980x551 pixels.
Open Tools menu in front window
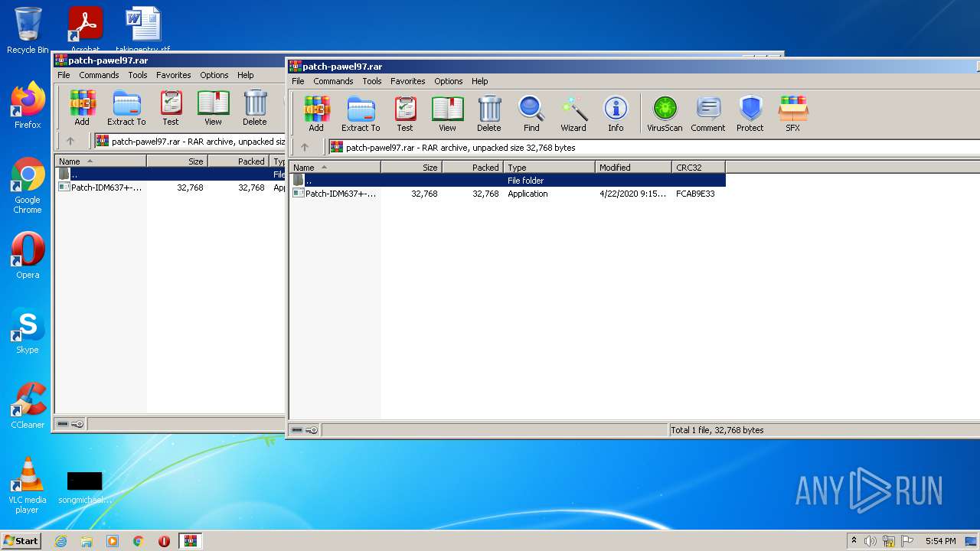pyautogui.click(x=372, y=81)
